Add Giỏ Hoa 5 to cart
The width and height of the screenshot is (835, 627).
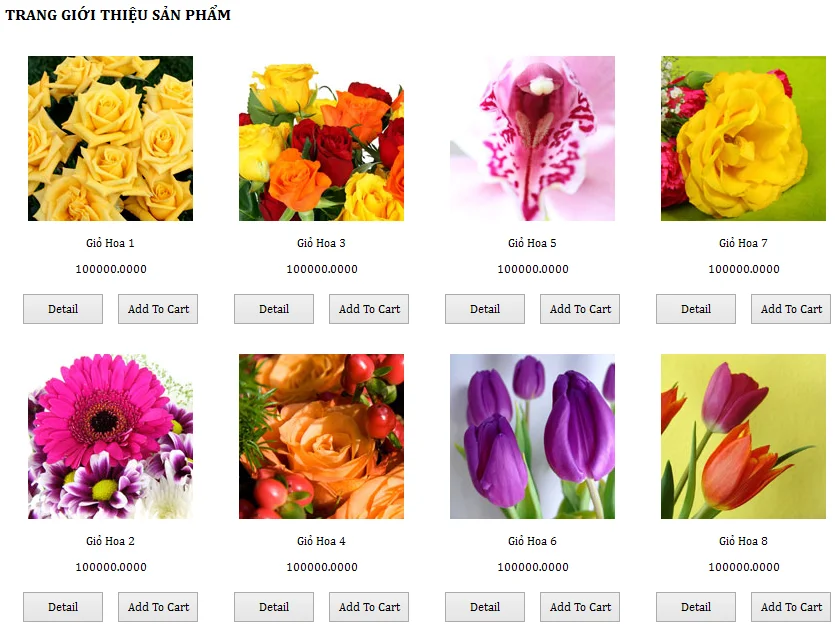pyautogui.click(x=580, y=309)
